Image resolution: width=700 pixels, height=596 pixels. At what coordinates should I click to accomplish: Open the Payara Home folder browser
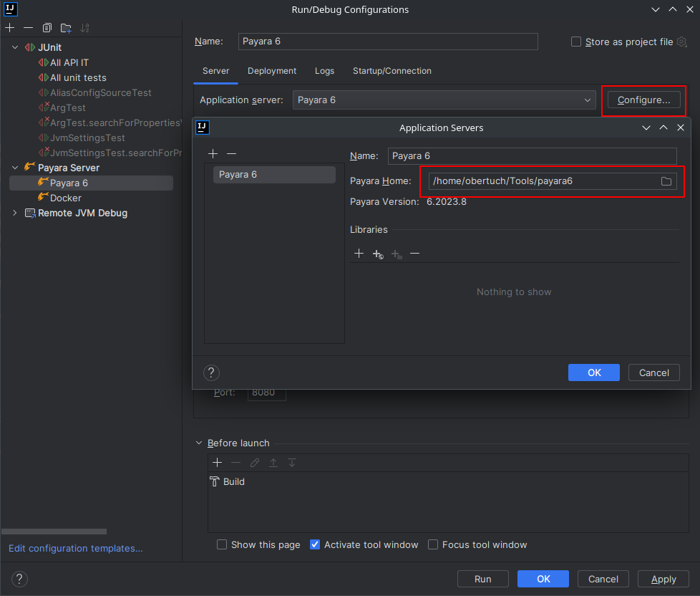[666, 181]
